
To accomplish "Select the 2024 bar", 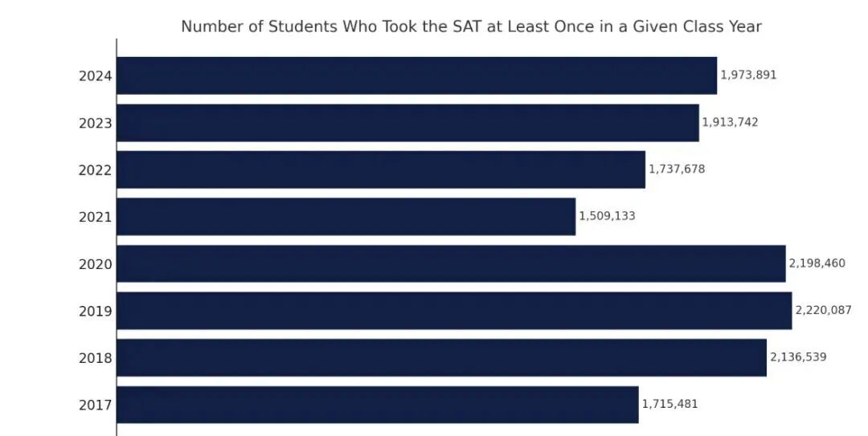I will click(416, 75).
